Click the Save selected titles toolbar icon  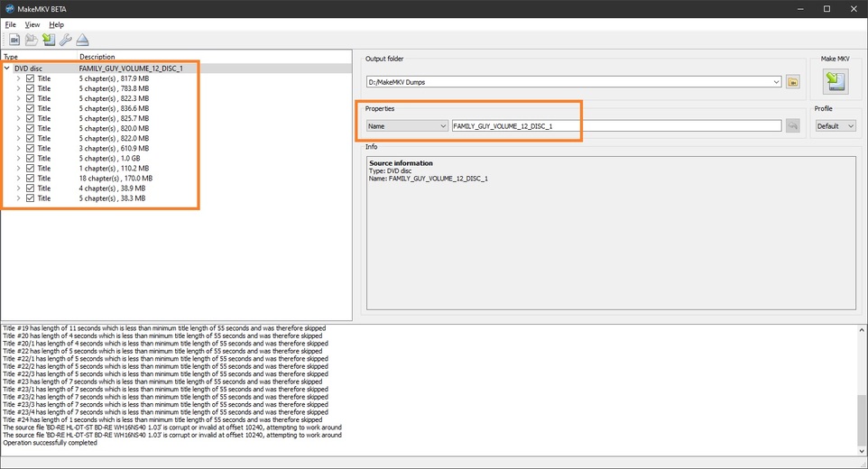pyautogui.click(x=49, y=40)
